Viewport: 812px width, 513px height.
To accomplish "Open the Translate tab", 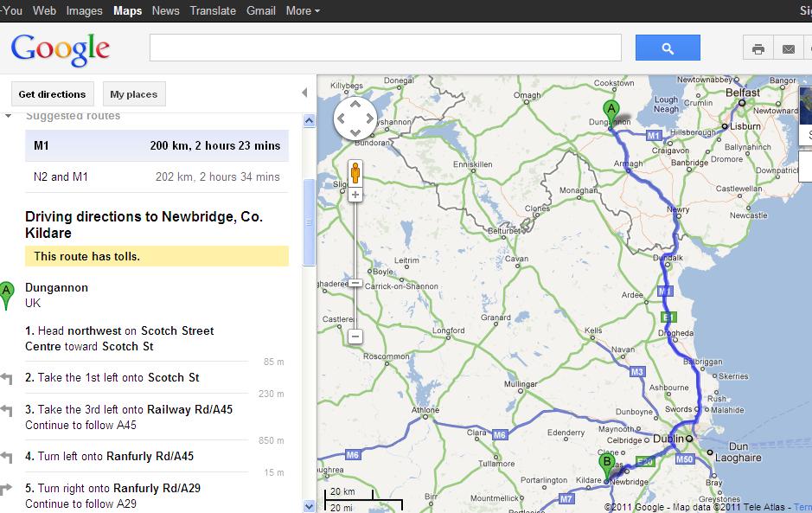I will 213,10.
